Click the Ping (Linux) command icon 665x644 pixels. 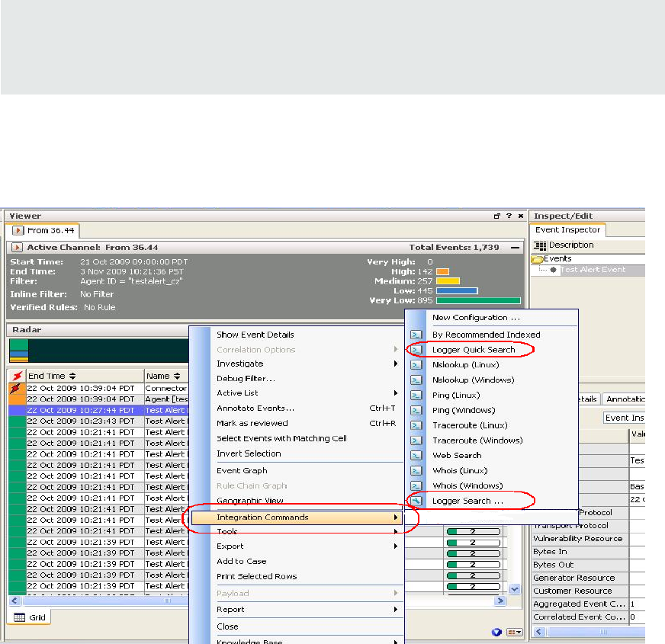click(416, 395)
